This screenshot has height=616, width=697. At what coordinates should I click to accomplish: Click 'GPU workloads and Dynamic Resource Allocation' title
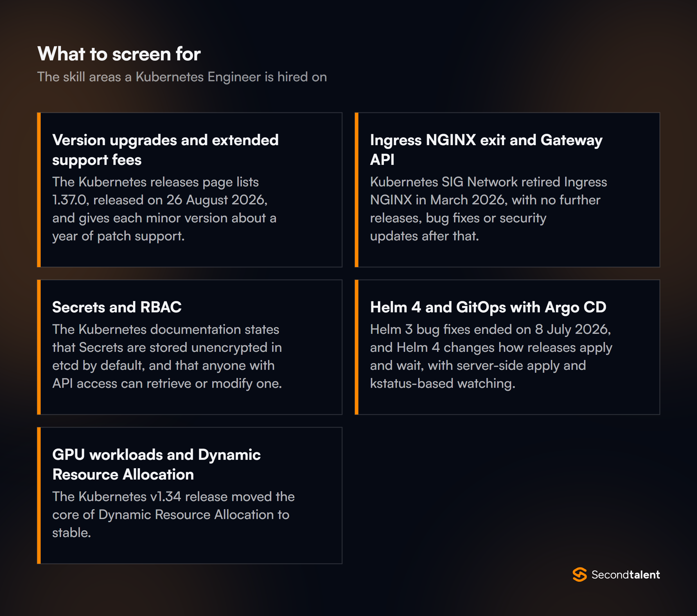pyautogui.click(x=156, y=465)
